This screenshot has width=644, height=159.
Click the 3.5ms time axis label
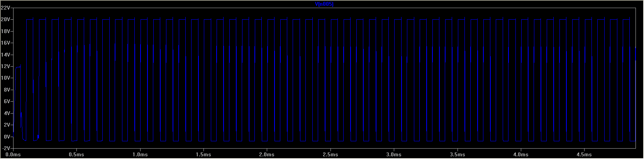click(458, 154)
